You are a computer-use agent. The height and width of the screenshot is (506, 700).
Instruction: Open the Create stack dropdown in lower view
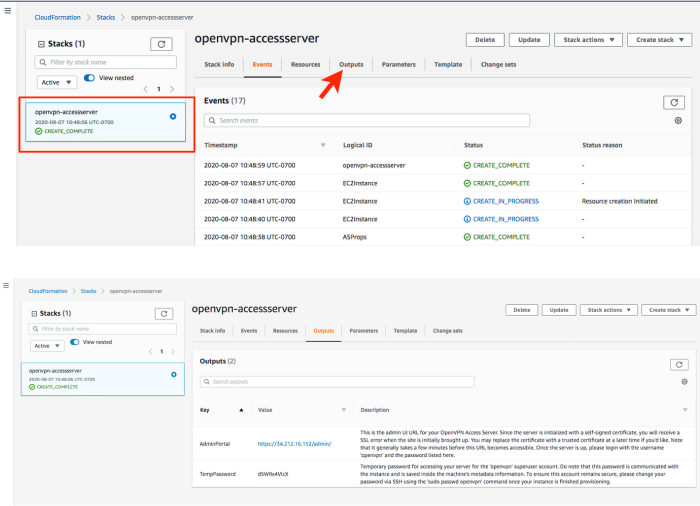(x=668, y=310)
